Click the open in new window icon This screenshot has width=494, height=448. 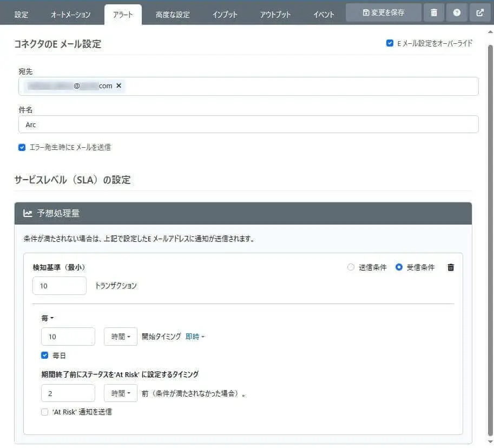[480, 12]
